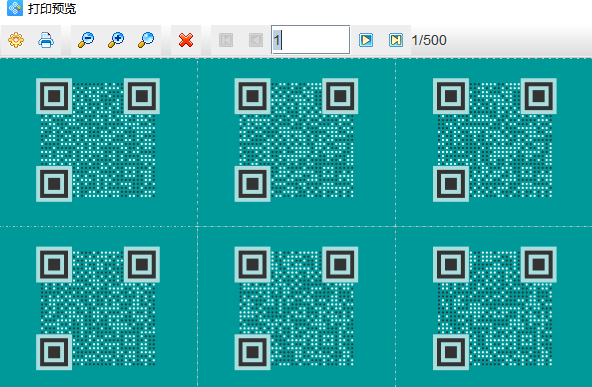The height and width of the screenshot is (387, 592).
Task: Go to first page button
Action: [226, 40]
